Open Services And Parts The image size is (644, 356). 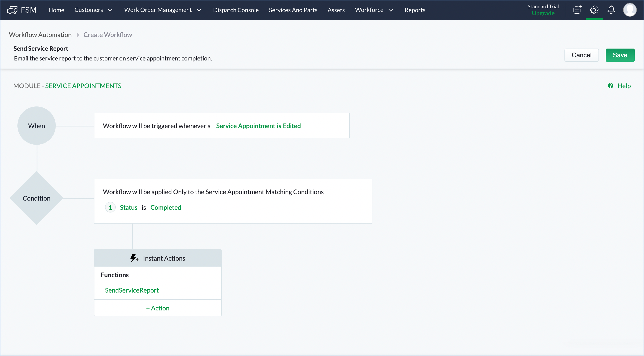click(293, 10)
